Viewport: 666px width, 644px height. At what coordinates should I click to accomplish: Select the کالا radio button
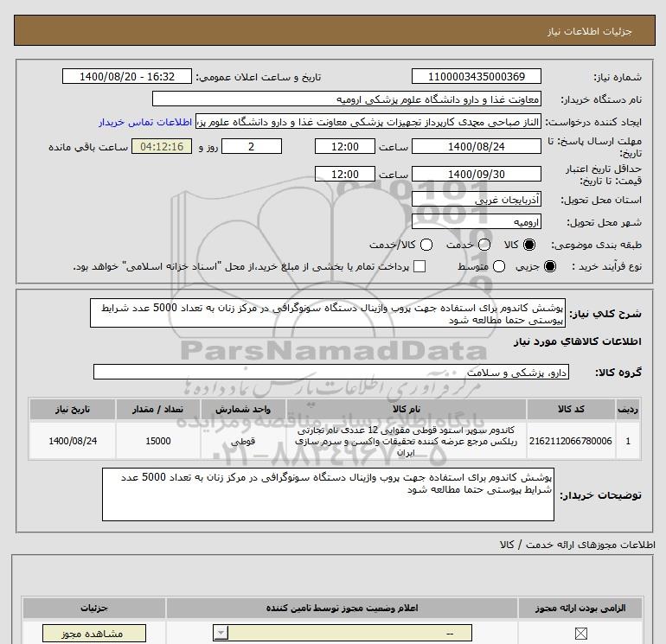530,245
